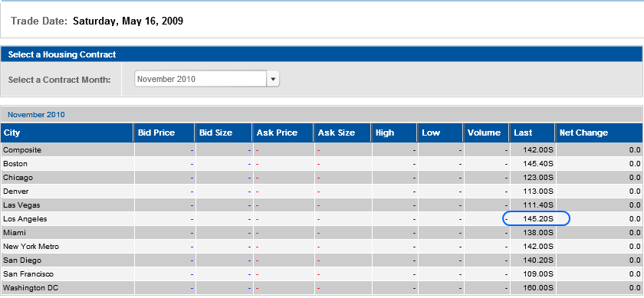Click the Last value 145.20S for Los Angeles
The width and height of the screenshot is (644, 298).
pyautogui.click(x=538, y=219)
